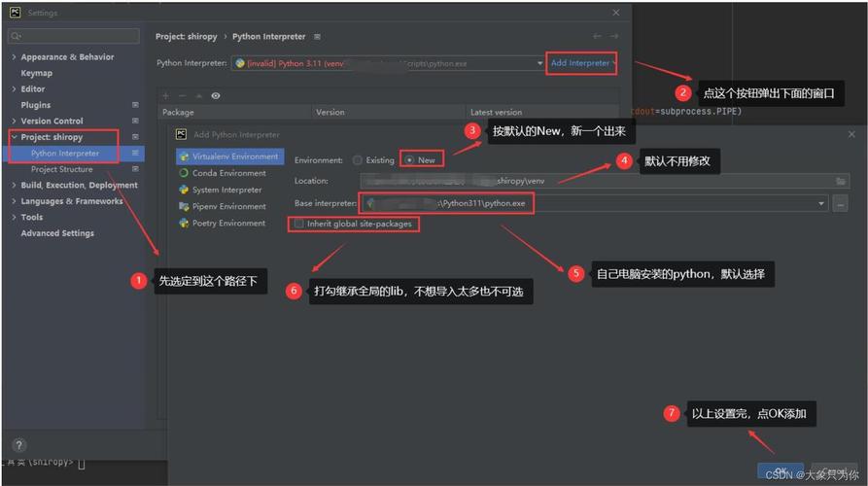Select the Existing environment radio button
868x486 pixels.
point(358,160)
